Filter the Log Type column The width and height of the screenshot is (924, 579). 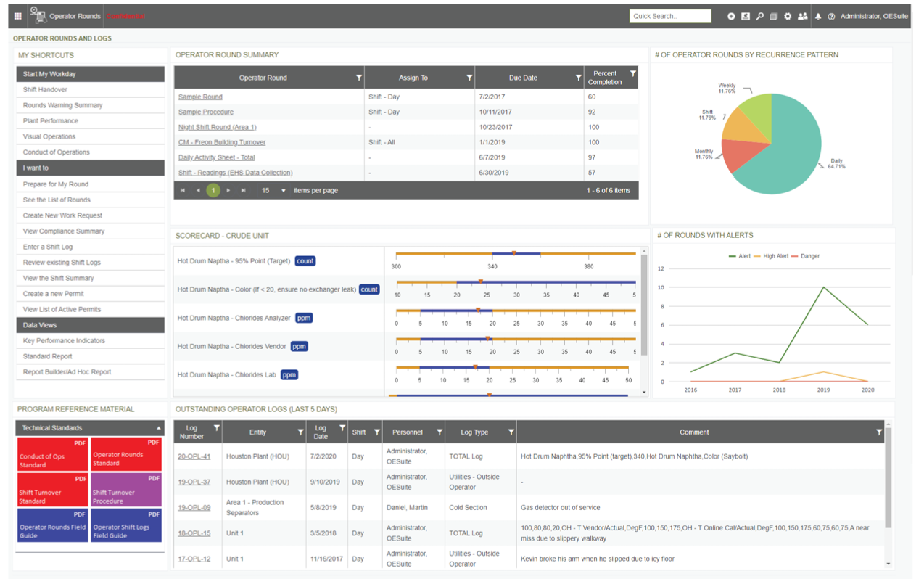click(x=511, y=432)
